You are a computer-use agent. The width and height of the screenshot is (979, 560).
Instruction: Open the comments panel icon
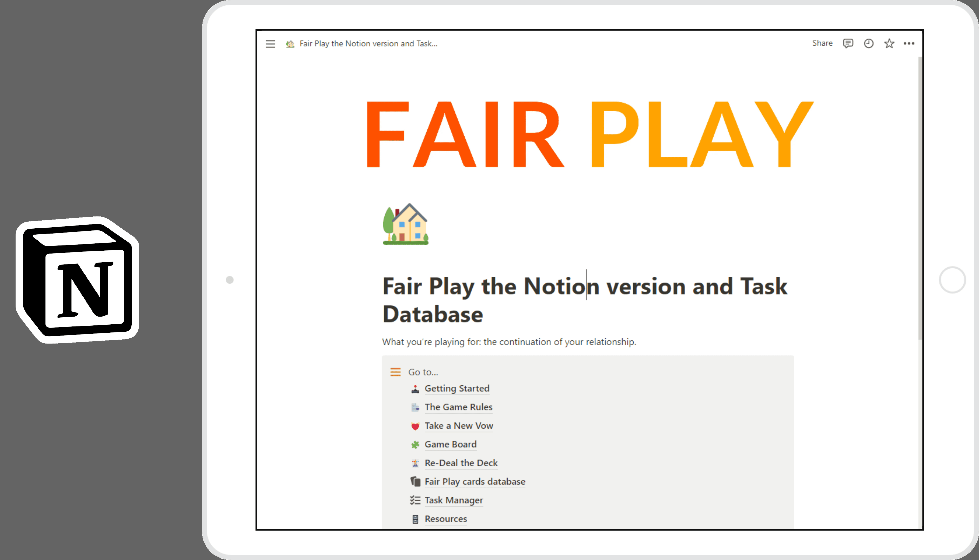pos(848,43)
